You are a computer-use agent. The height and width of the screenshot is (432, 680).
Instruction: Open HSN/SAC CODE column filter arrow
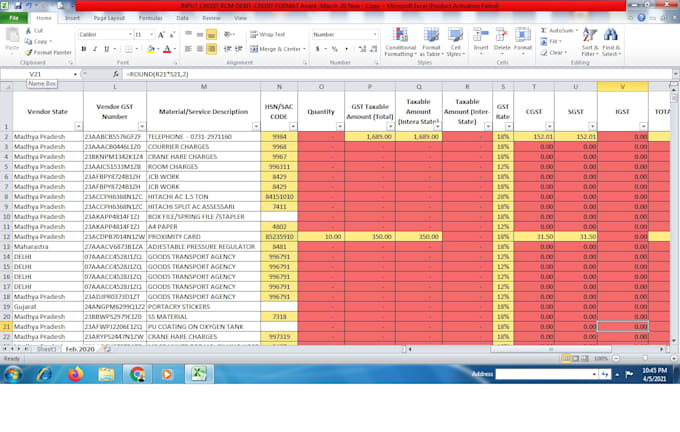pos(293,126)
